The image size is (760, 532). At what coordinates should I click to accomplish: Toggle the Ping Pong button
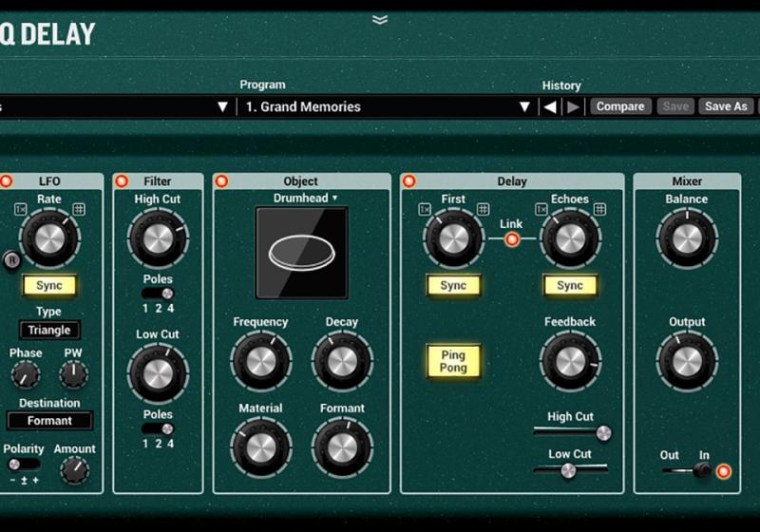click(453, 361)
